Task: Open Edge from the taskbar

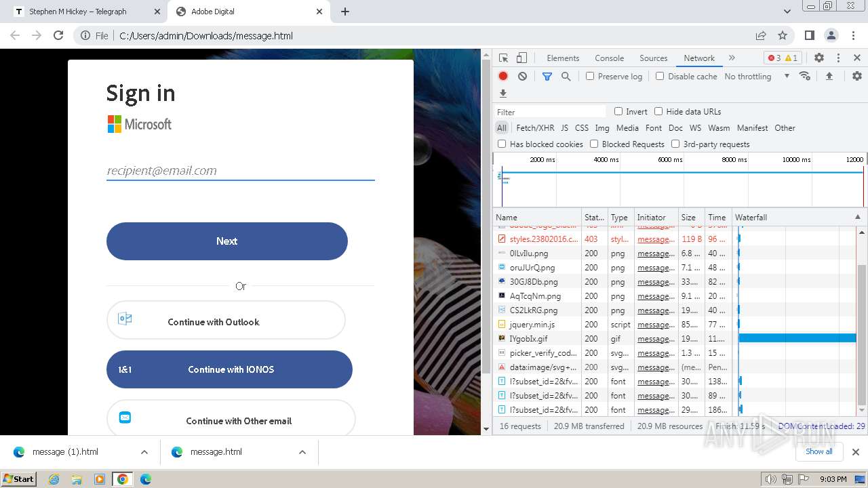Action: point(145,479)
